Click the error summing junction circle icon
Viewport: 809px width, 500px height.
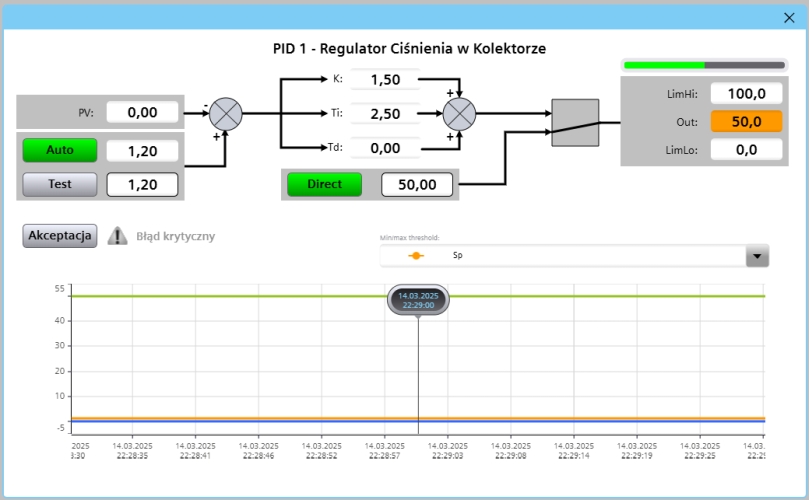(x=229, y=113)
